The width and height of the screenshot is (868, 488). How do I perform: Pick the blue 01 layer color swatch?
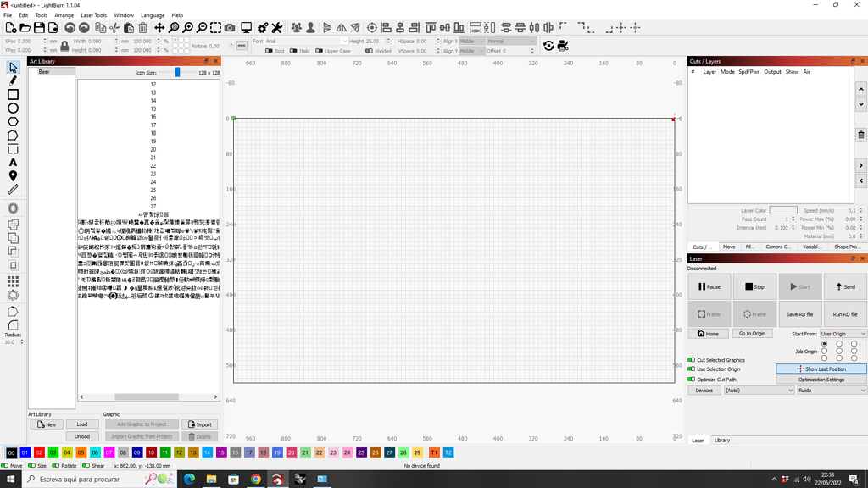coord(25,452)
